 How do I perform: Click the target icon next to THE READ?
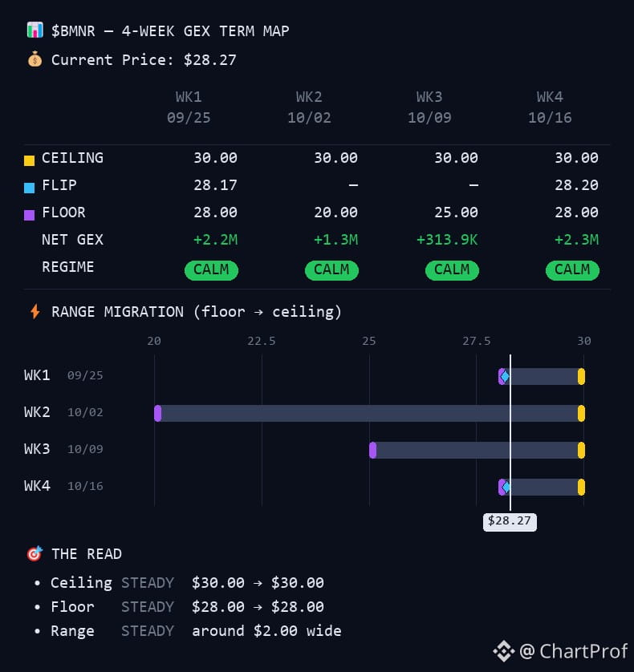pos(35,553)
